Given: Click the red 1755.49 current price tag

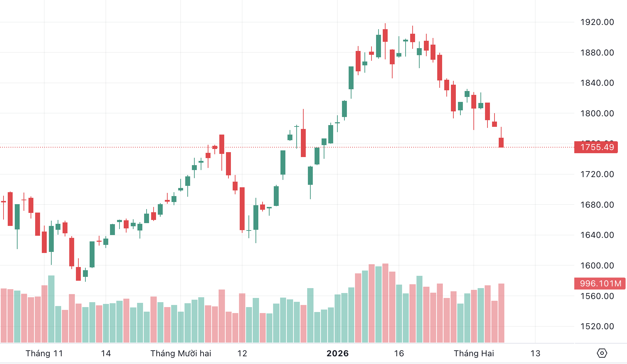Looking at the screenshot, I should [x=596, y=147].
